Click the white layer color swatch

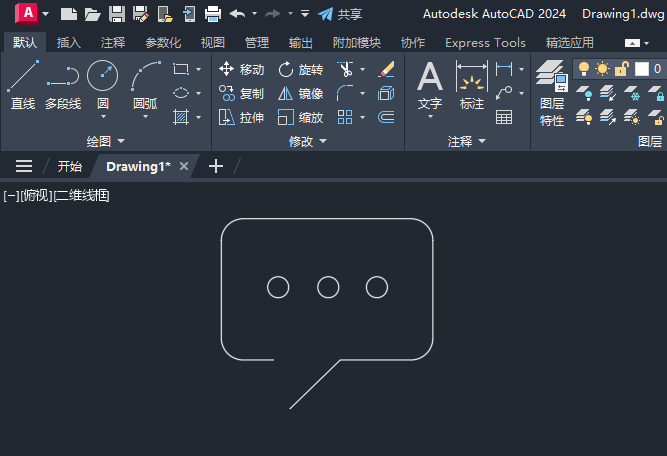[x=642, y=68]
